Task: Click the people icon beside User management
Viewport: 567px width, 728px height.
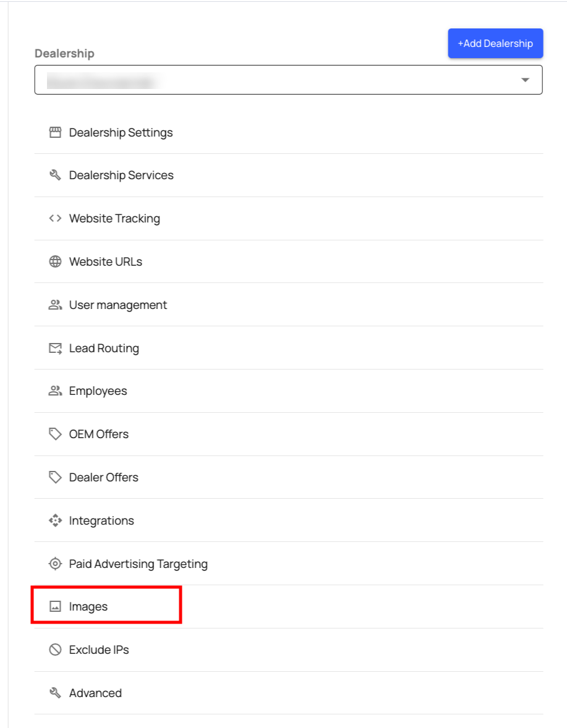Action: pos(55,305)
